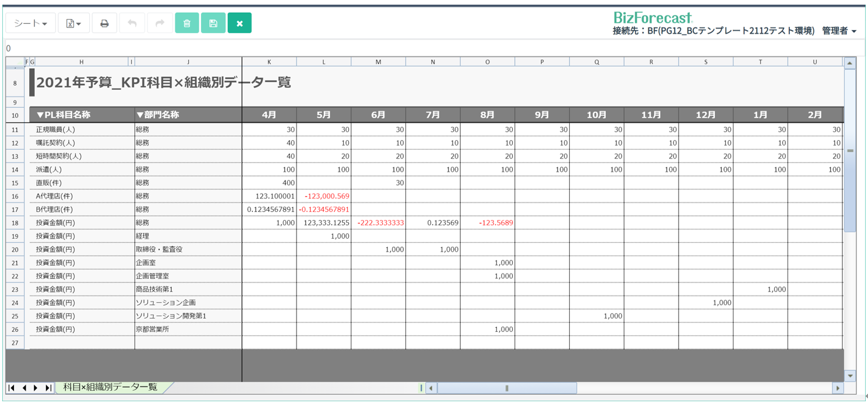
Task: Click the 4月 column header
Action: (x=269, y=115)
